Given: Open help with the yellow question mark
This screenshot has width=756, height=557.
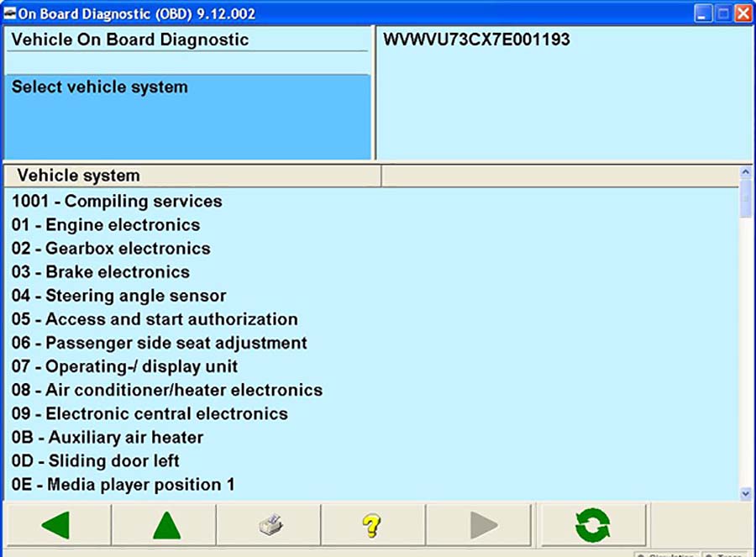Looking at the screenshot, I should coord(372,526).
